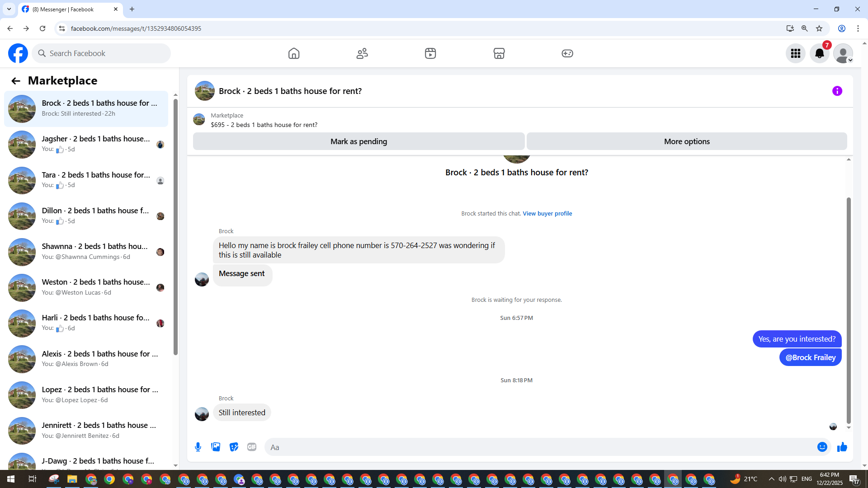Click More options button
The width and height of the screenshot is (868, 488).
(686, 141)
